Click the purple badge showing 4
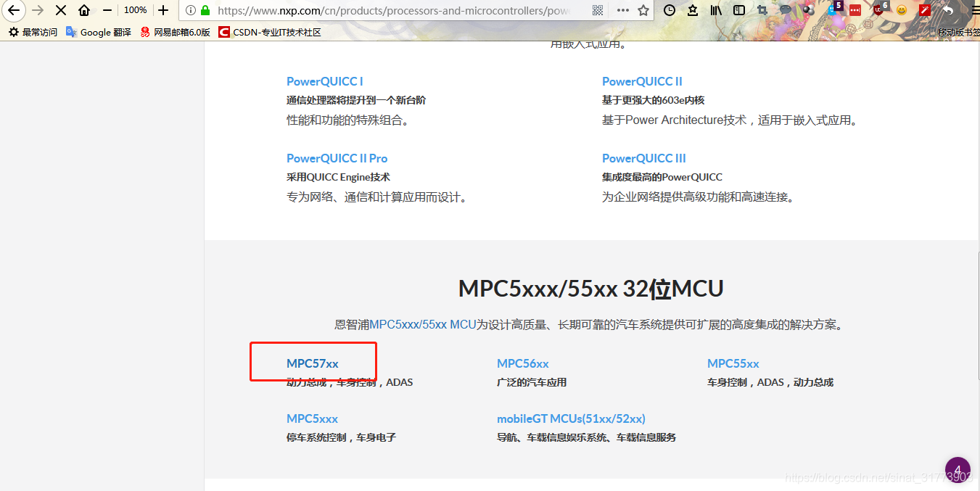 958,470
